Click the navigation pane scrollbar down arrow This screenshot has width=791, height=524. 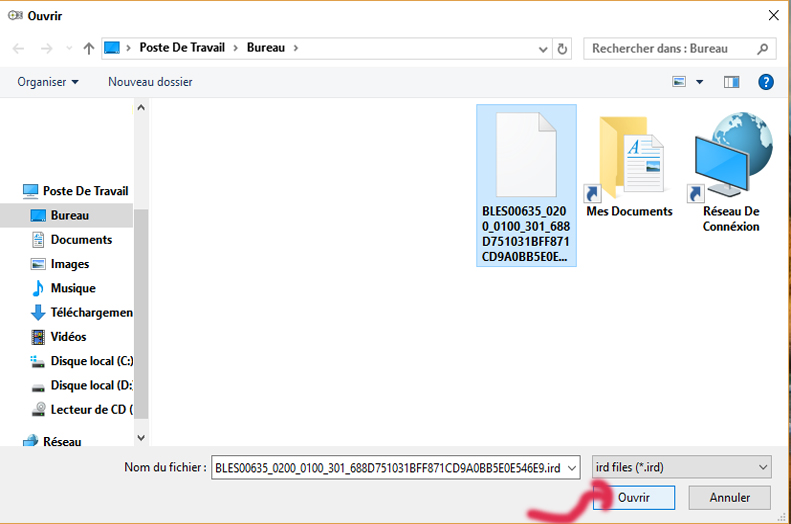point(141,437)
